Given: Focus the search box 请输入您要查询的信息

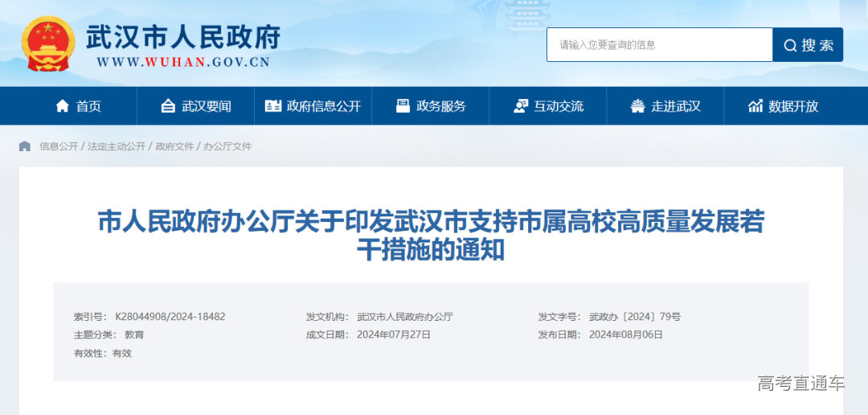Looking at the screenshot, I should pos(659,45).
